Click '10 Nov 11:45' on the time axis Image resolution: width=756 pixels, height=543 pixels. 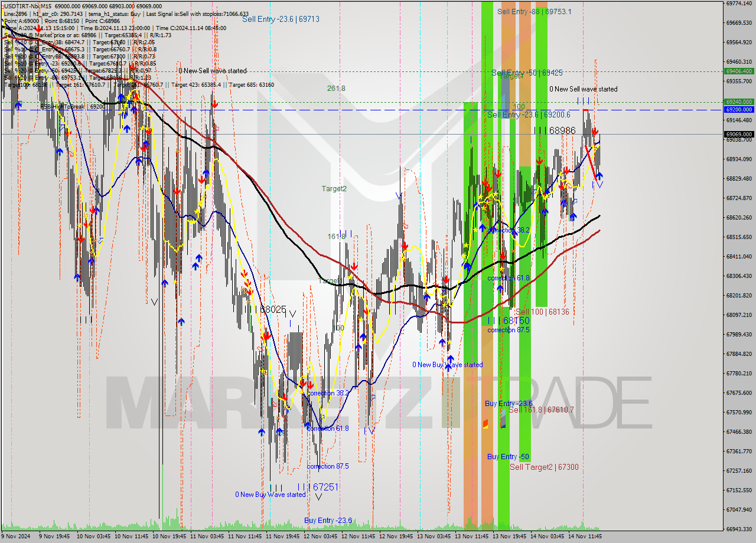coord(131,537)
